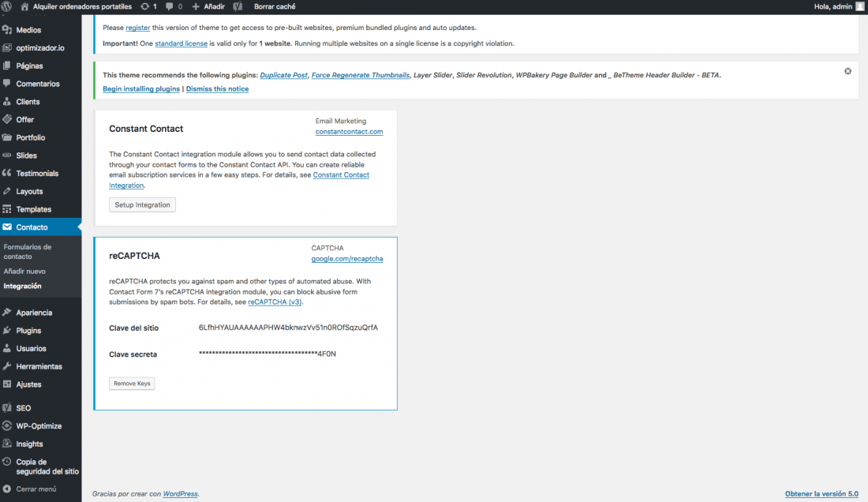Open the SEO menu item
The width and height of the screenshot is (868, 502).
click(x=40, y=408)
